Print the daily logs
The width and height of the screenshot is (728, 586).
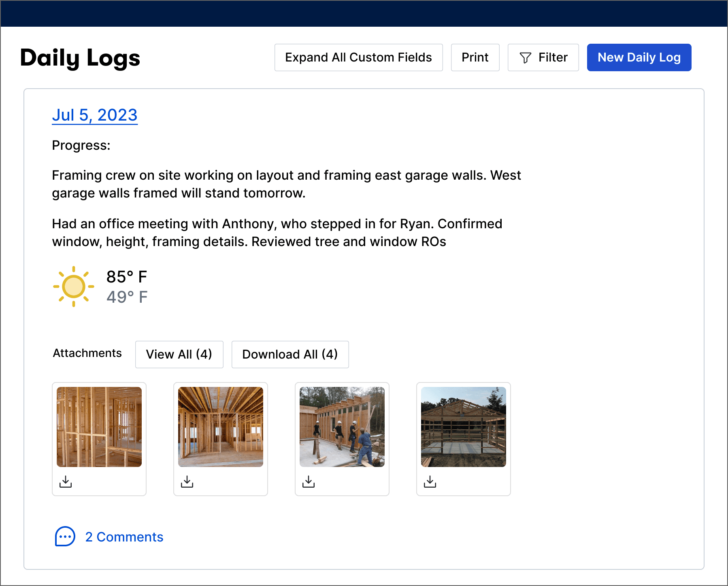coord(475,57)
